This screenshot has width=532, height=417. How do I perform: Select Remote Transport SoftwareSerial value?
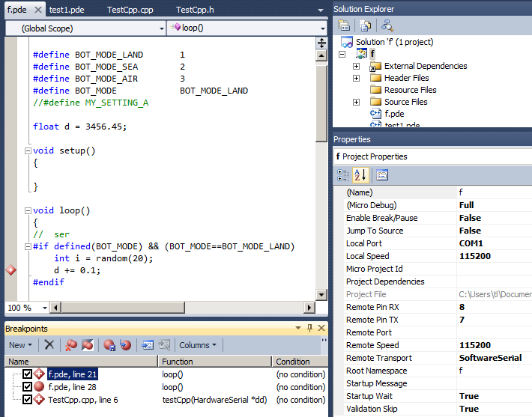[490, 358]
